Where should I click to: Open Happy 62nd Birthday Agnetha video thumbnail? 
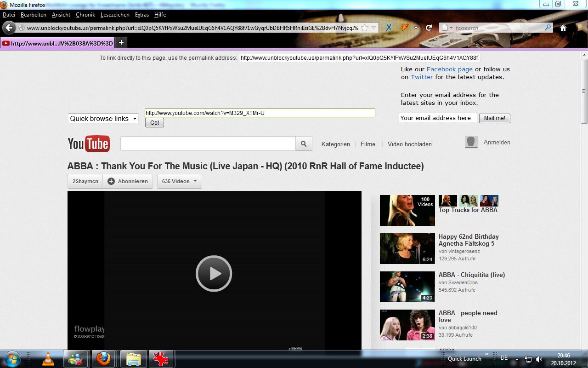407,248
